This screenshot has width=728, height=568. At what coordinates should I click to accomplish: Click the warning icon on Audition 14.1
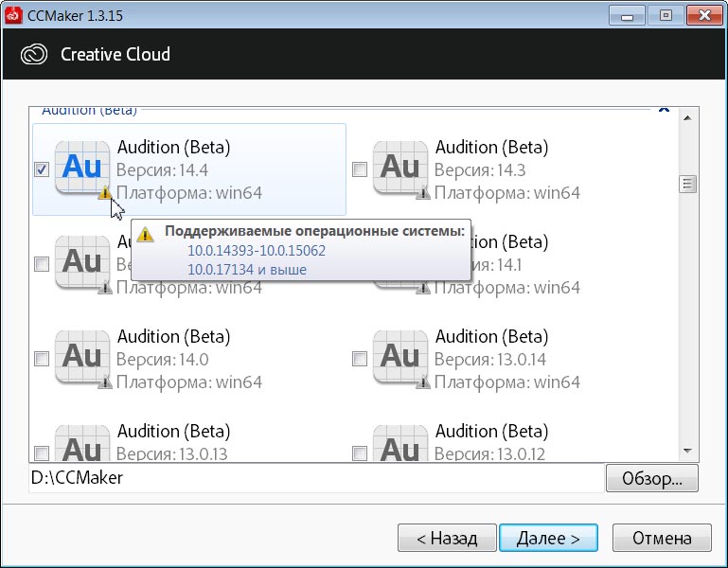coord(423,288)
